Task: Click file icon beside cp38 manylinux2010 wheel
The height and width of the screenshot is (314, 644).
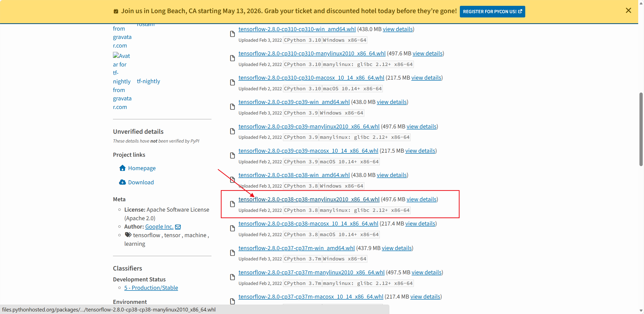Action: coord(232,204)
